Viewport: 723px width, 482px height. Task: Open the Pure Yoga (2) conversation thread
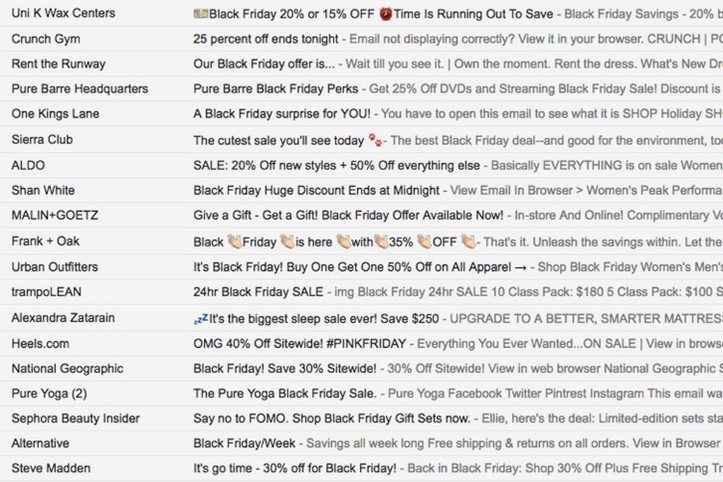pyautogui.click(x=362, y=393)
